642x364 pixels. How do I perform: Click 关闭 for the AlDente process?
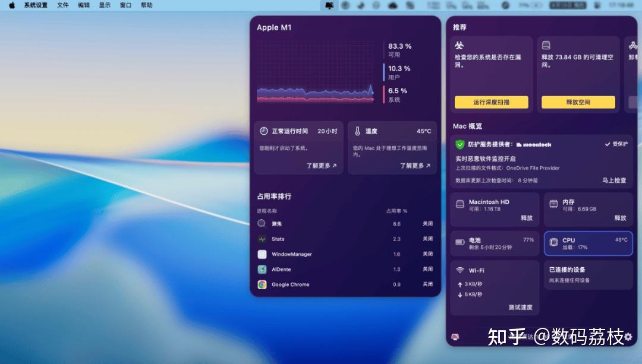pos(428,269)
